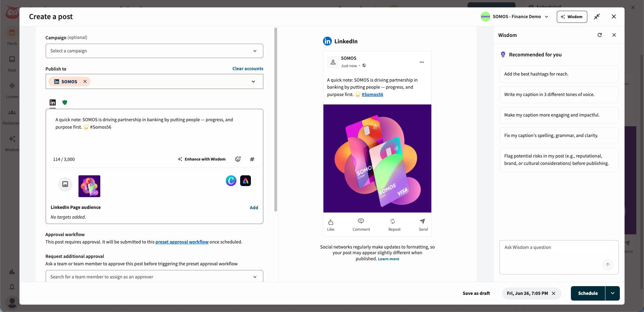This screenshot has width=644, height=312.
Task: Click the green shield compliance icon
Action: tap(65, 102)
